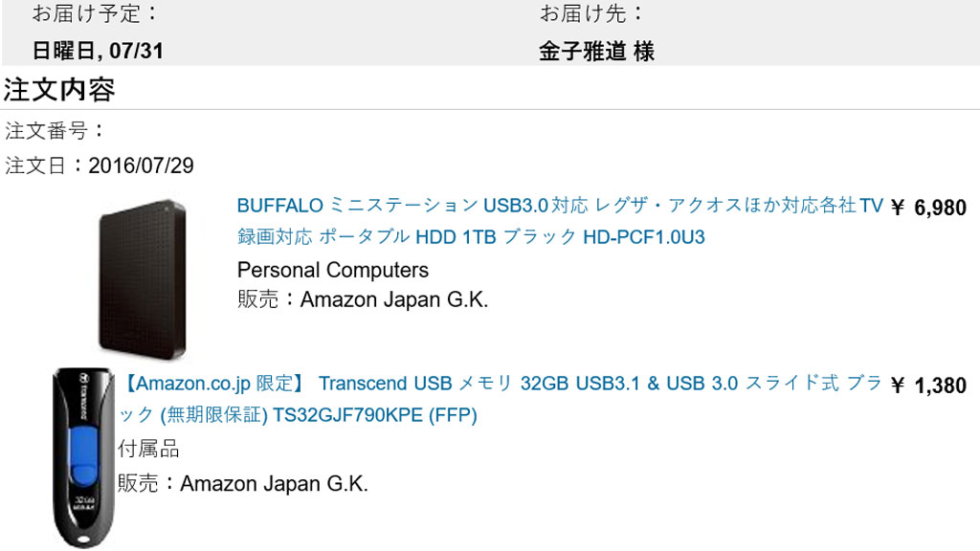Click 販売:Amazon Japan G.K. under Personal Computers

pyautogui.click(x=363, y=299)
